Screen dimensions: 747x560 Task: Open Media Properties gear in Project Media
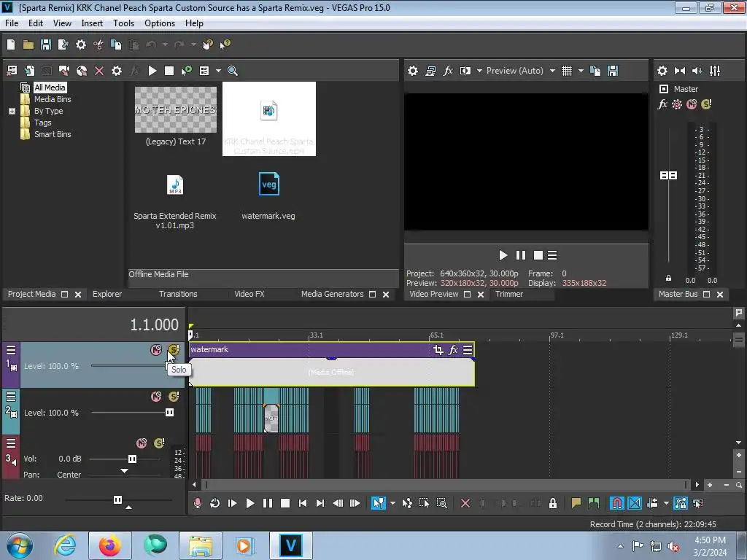point(117,71)
